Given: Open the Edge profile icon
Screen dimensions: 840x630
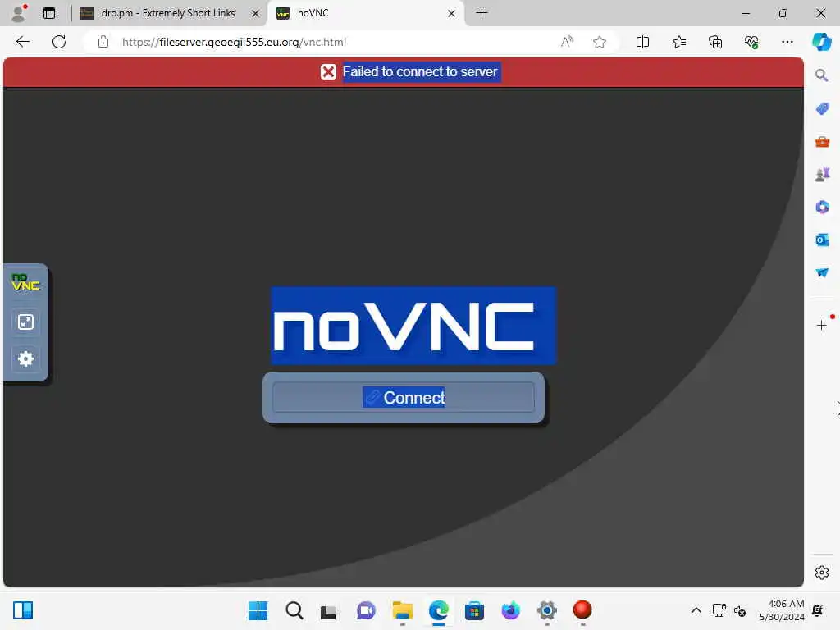Looking at the screenshot, I should click(19, 13).
